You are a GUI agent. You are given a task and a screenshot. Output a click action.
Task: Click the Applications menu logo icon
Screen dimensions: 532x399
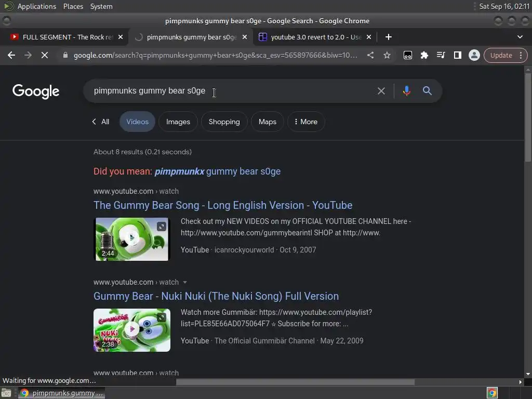(8, 6)
